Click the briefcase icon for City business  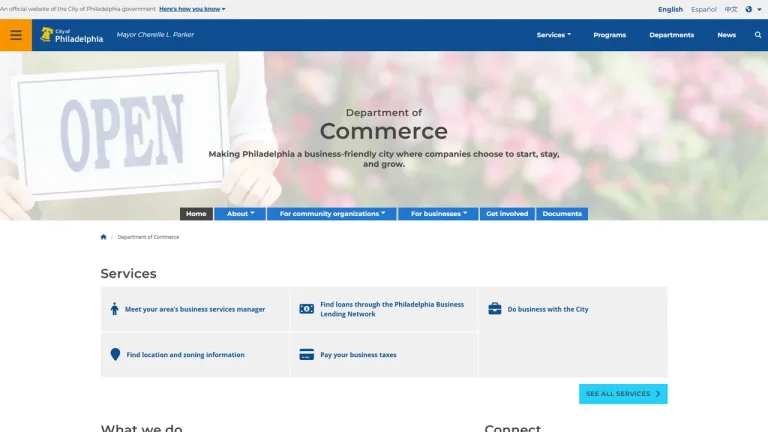[x=495, y=309]
